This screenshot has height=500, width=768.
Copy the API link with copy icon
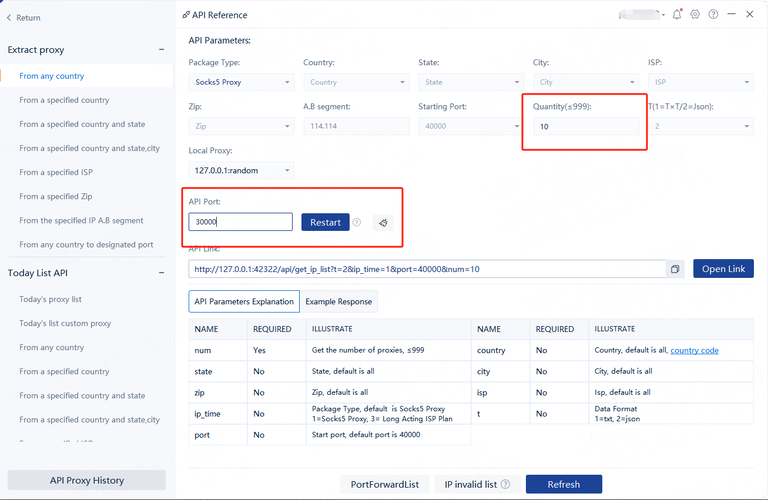[x=675, y=269]
